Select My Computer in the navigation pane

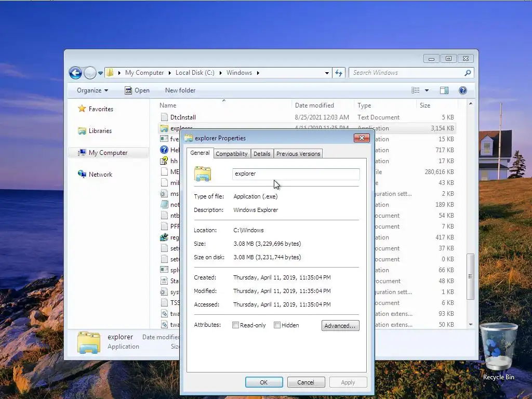click(108, 153)
